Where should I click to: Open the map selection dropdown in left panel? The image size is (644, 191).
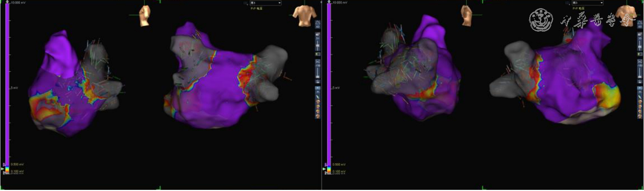point(266,3)
